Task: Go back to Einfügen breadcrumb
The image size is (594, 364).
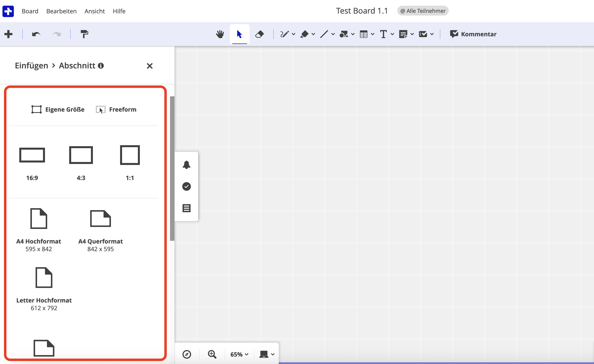Action: coord(31,66)
